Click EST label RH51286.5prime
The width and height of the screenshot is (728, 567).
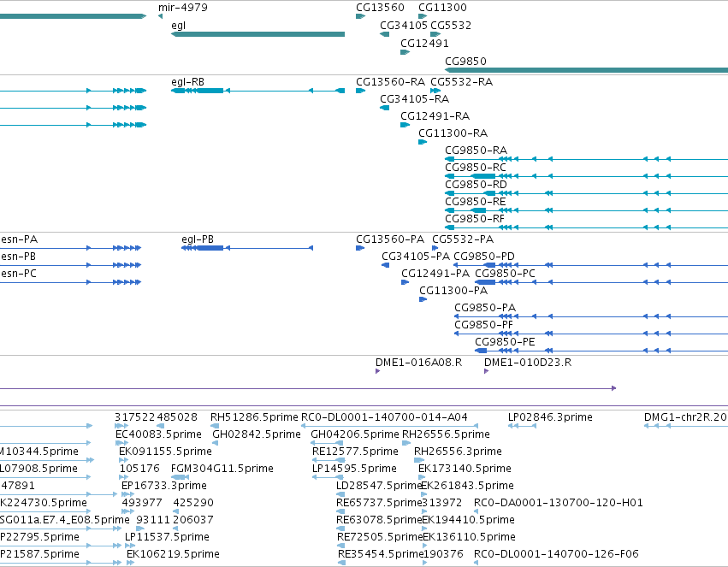[x=254, y=417]
